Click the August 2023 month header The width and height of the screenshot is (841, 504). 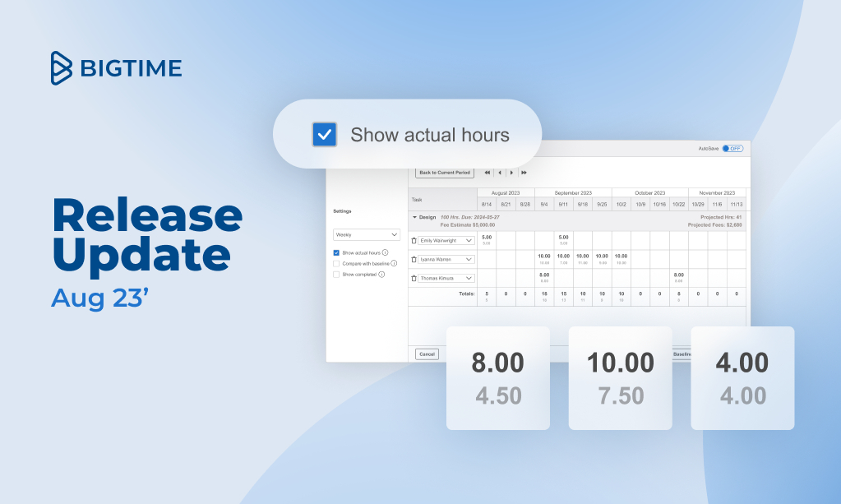(506, 193)
